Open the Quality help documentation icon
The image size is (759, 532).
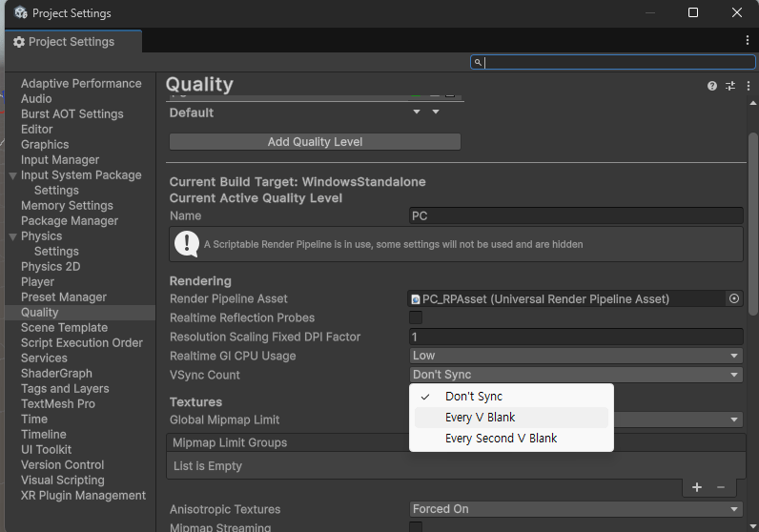tap(712, 86)
